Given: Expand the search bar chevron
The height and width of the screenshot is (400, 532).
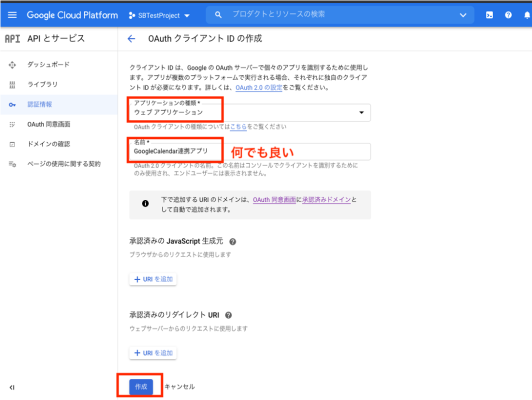Looking at the screenshot, I should point(463,15).
